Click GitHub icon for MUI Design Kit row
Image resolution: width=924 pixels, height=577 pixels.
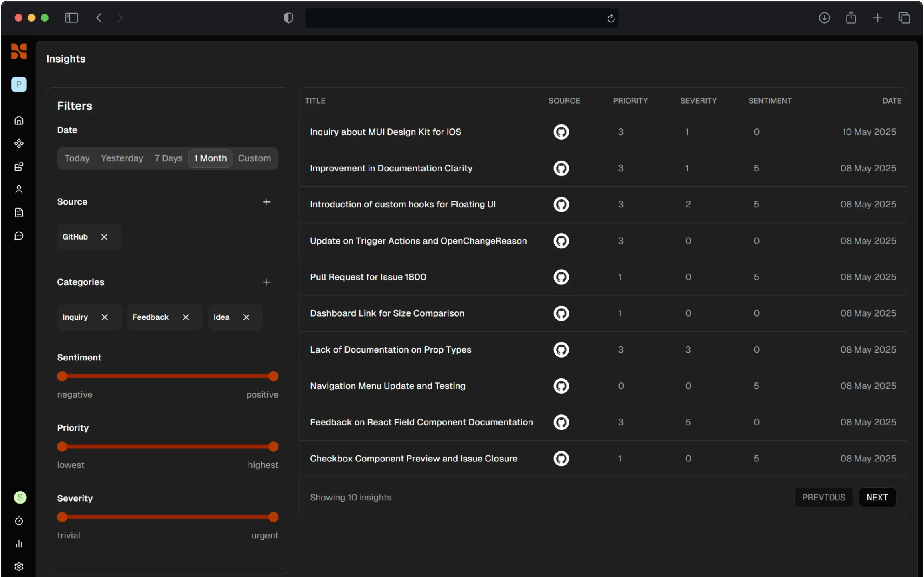point(561,132)
